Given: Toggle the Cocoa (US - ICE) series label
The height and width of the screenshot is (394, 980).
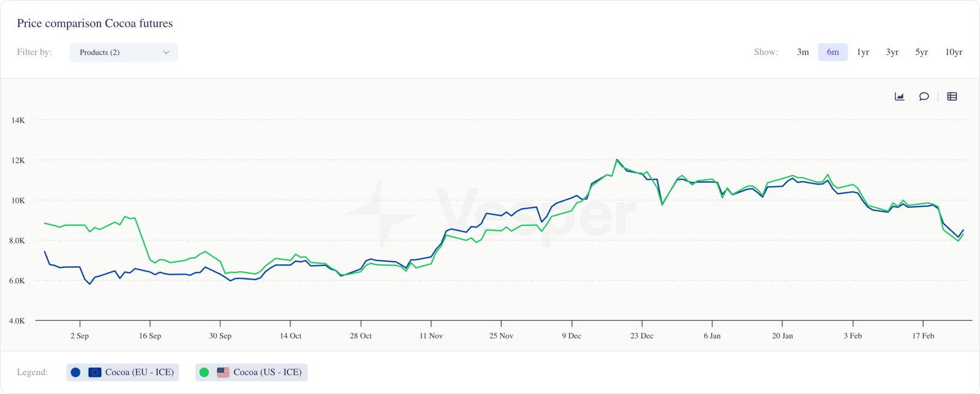Looking at the screenshot, I should [x=268, y=372].
